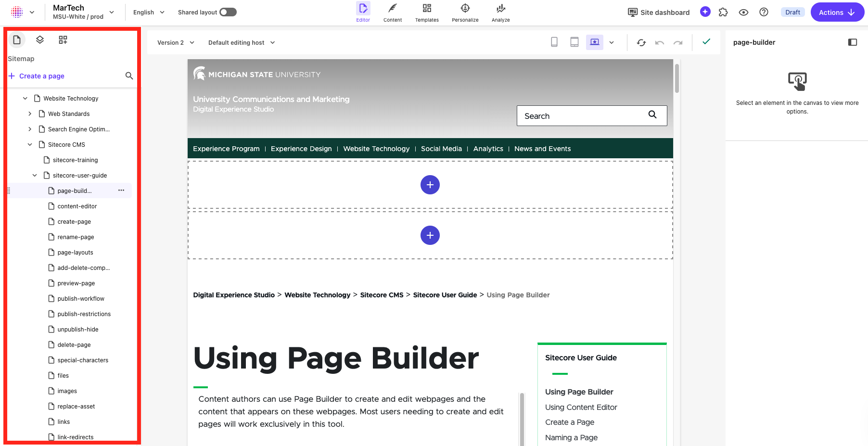This screenshot has height=446, width=868.
Task: Collapse the right panel with sidebar icon
Action: [x=853, y=42]
